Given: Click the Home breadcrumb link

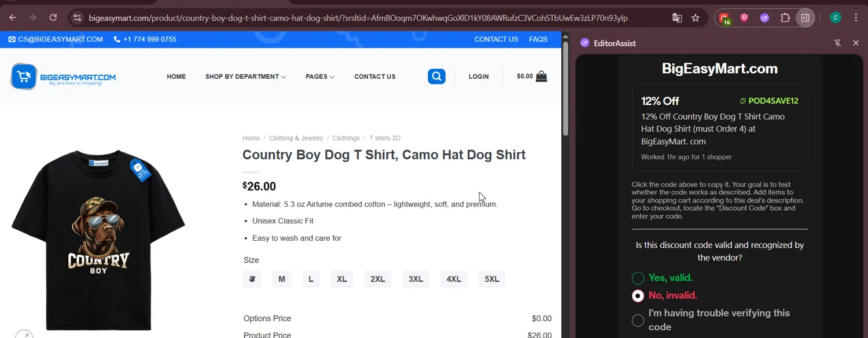Looking at the screenshot, I should [x=251, y=138].
